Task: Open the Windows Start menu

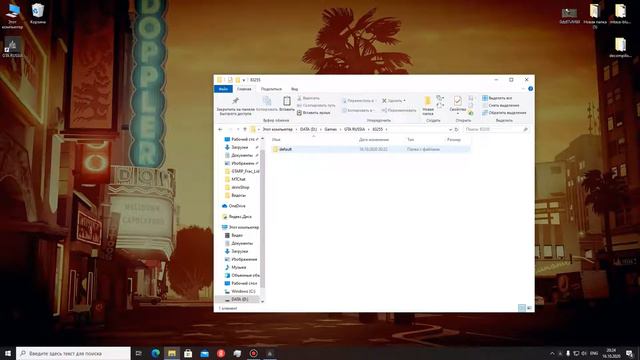Action: pyautogui.click(x=7, y=353)
